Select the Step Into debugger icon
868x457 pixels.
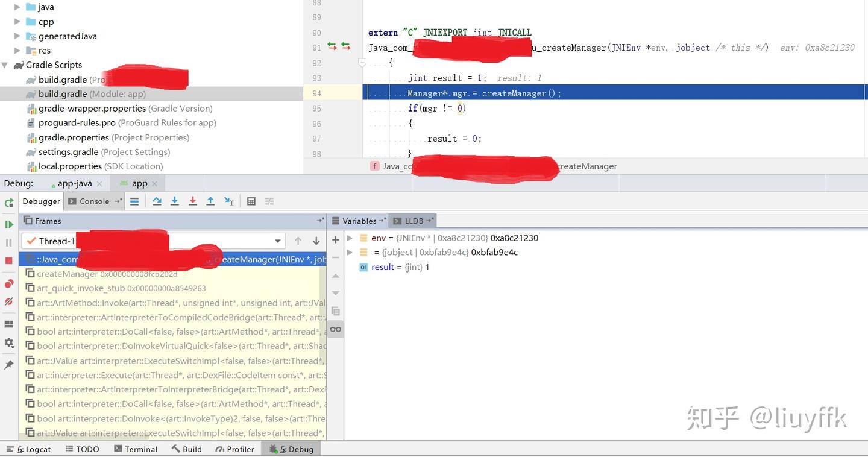point(175,201)
